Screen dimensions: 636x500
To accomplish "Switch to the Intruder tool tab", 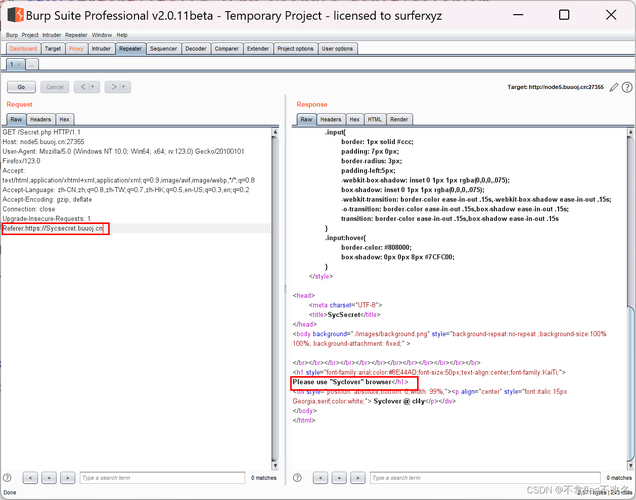I will pos(101,49).
